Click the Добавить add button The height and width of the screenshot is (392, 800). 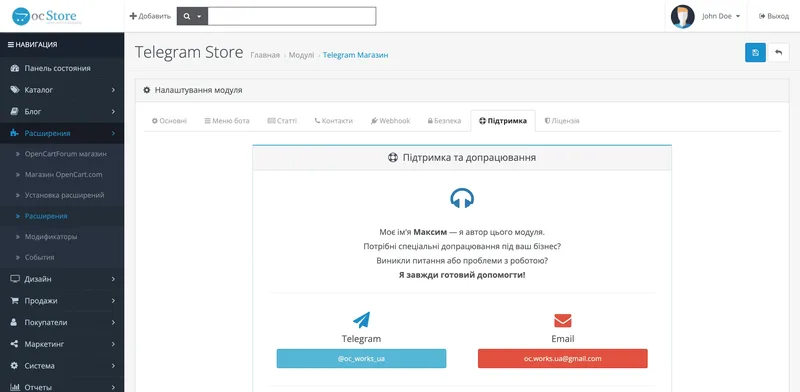click(x=150, y=16)
